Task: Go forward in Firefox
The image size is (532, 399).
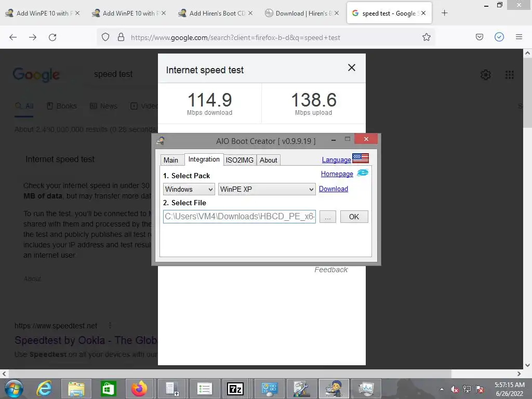Action: [33, 37]
